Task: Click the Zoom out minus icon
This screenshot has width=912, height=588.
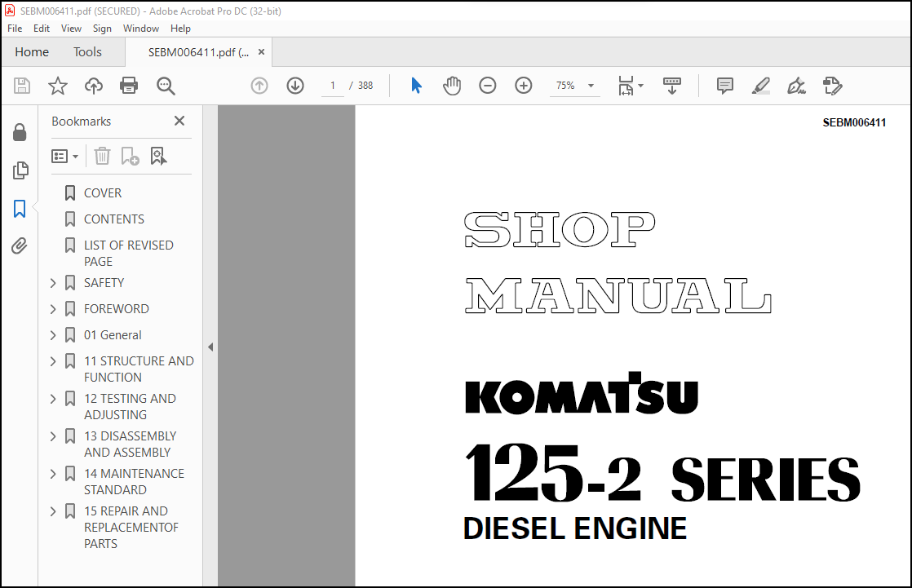Action: point(488,86)
